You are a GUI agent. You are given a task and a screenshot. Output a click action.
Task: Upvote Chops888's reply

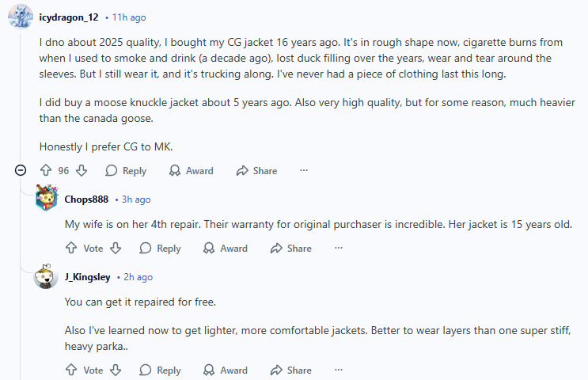pyautogui.click(x=71, y=248)
